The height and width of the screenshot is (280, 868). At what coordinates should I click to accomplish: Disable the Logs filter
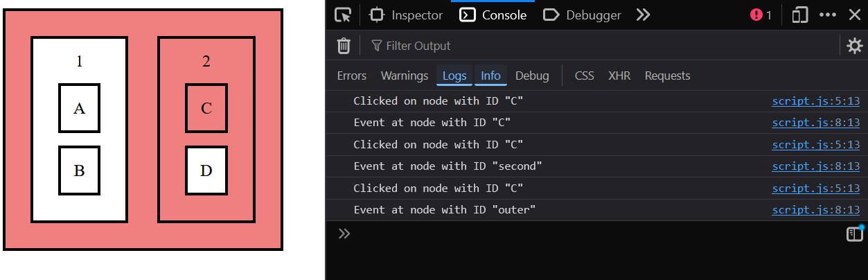pos(454,76)
